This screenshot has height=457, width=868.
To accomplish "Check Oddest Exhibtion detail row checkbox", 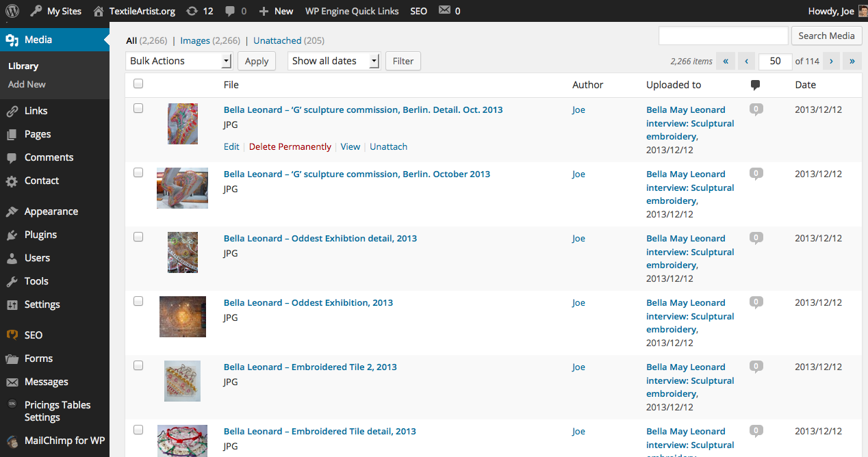I will (138, 237).
